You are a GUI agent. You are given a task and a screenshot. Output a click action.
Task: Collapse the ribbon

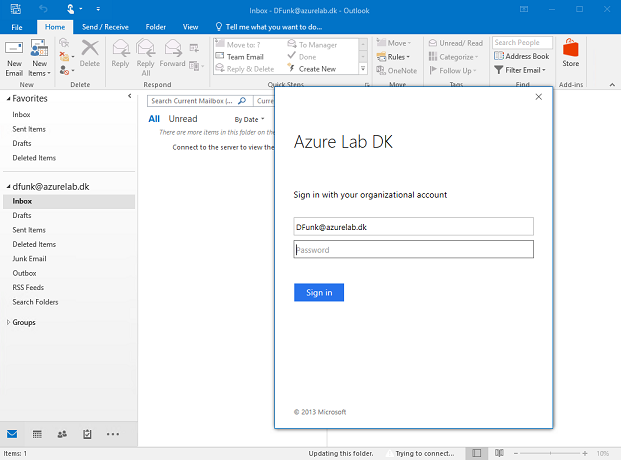(612, 84)
